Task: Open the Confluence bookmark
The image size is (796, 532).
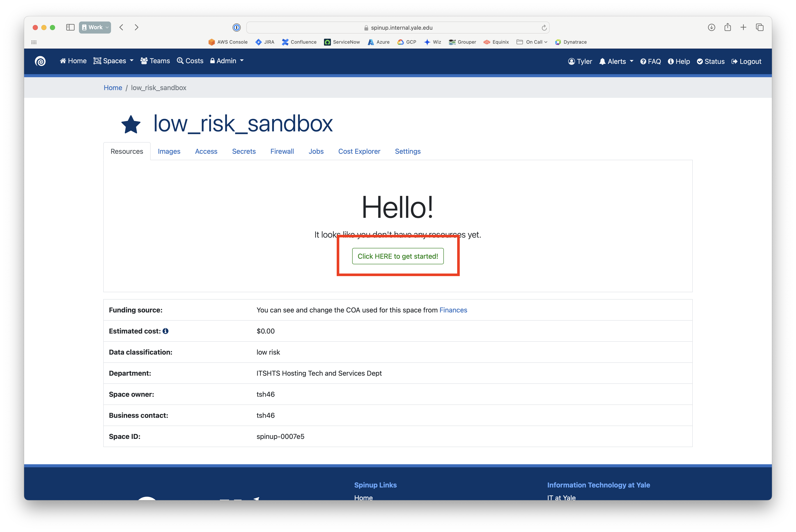Action: tap(299, 42)
